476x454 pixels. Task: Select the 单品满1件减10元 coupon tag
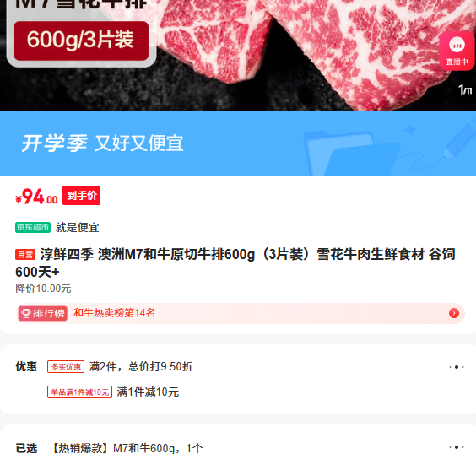tap(79, 392)
